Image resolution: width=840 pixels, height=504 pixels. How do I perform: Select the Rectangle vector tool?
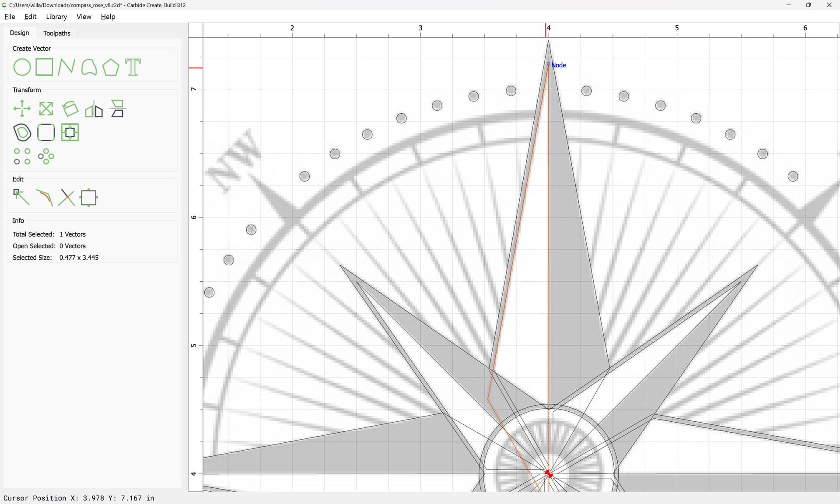44,67
